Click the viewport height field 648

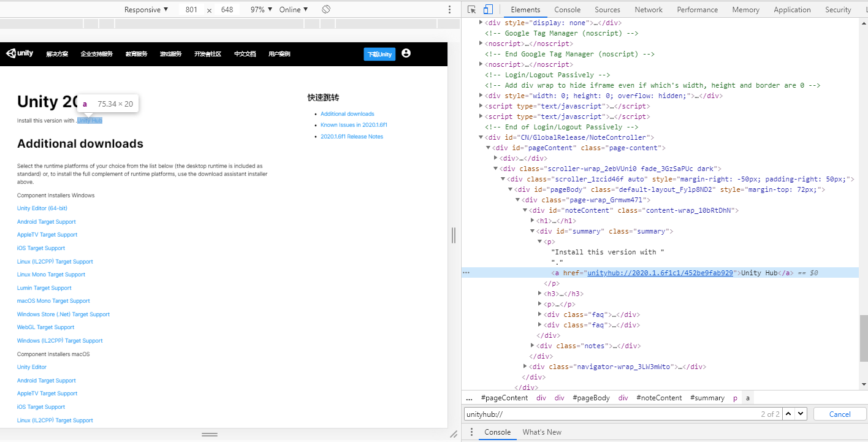[227, 10]
